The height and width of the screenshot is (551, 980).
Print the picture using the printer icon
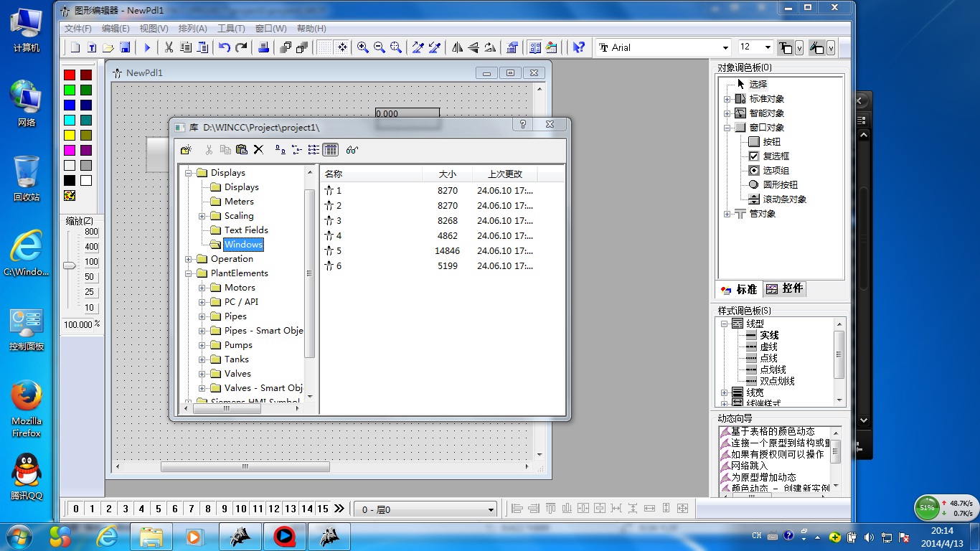pos(263,47)
